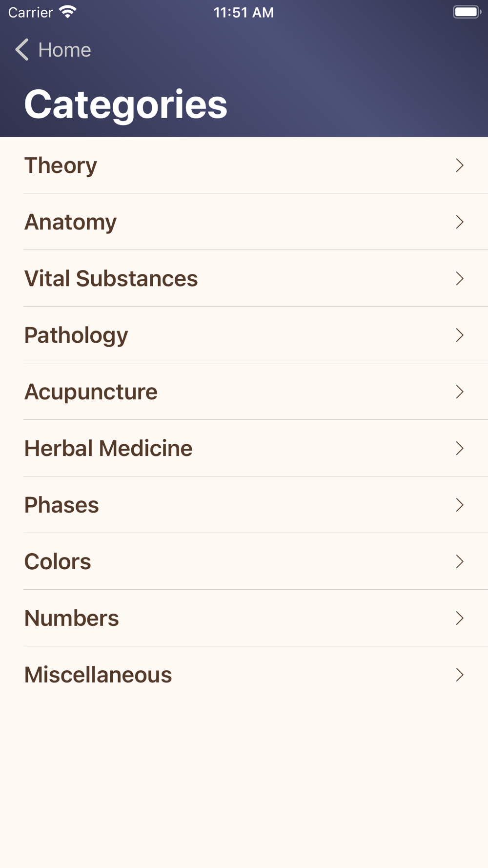This screenshot has width=488, height=868.
Task: Tap chevron beside Pathology
Action: click(459, 335)
